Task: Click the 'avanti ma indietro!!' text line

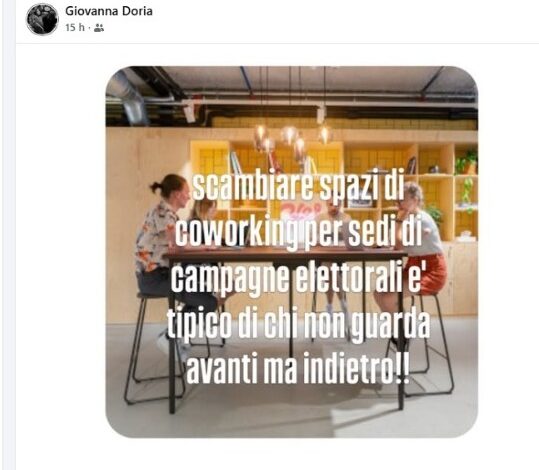Action: coord(298,370)
